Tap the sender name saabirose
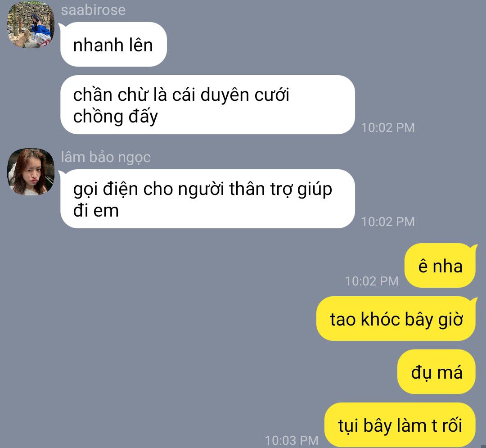Screen dimensions: 486x448 [93, 10]
